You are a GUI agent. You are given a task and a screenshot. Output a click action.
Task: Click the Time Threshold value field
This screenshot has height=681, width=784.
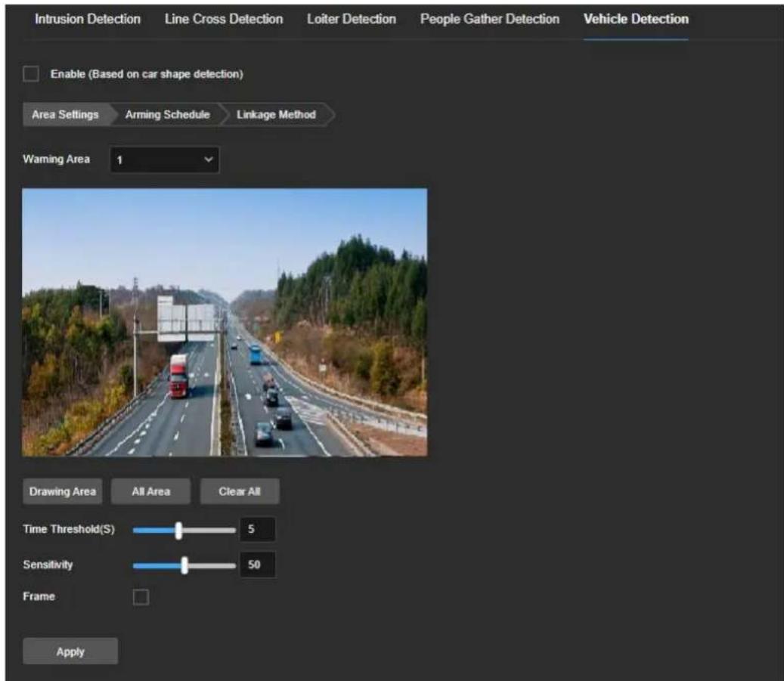tap(258, 529)
